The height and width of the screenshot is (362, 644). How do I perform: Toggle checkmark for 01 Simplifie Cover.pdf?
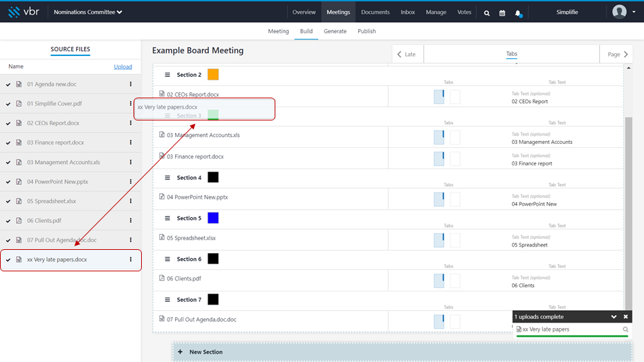[x=8, y=104]
